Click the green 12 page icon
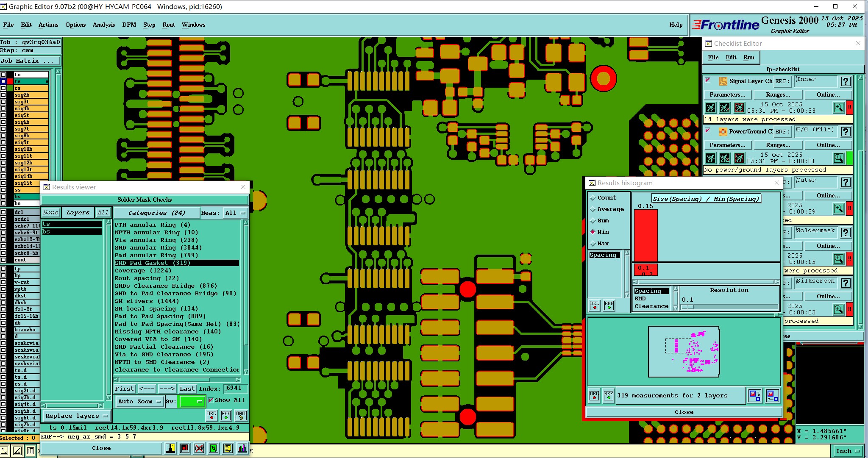Image resolution: width=868 pixels, height=458 pixels. click(213, 448)
